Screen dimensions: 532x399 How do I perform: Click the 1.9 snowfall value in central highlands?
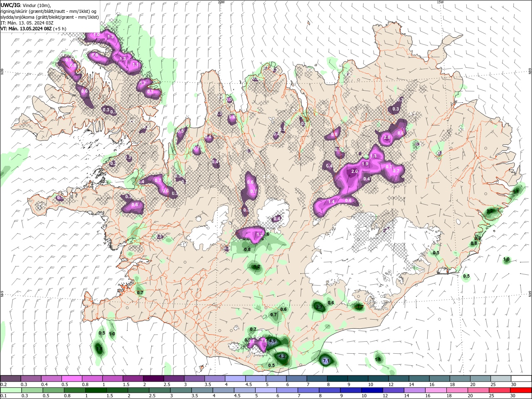click(365, 164)
